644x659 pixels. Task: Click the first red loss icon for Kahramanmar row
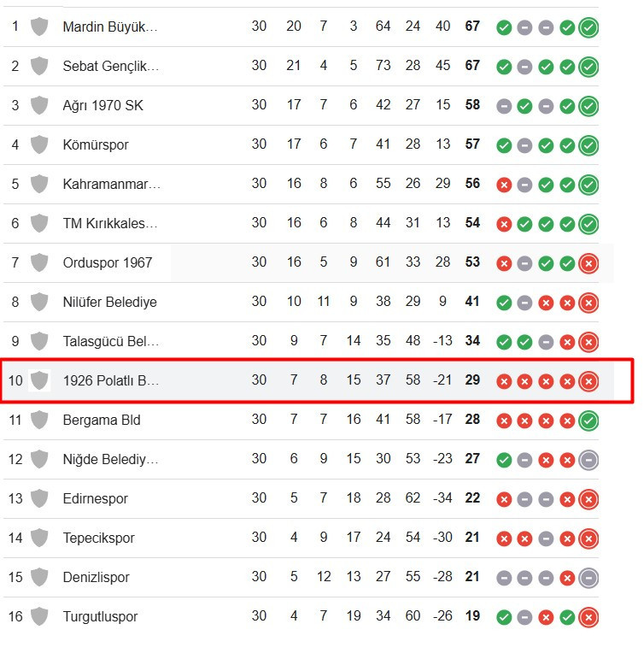coord(504,185)
